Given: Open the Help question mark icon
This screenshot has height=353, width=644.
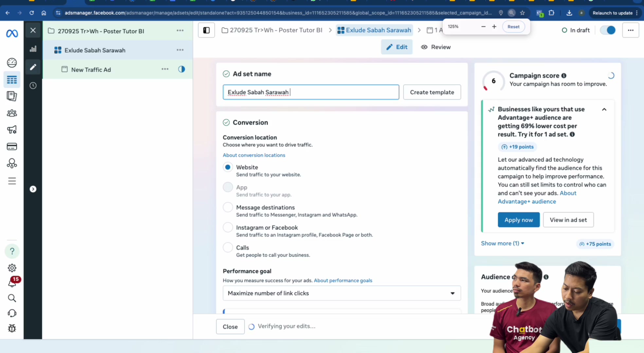Looking at the screenshot, I should (12, 251).
